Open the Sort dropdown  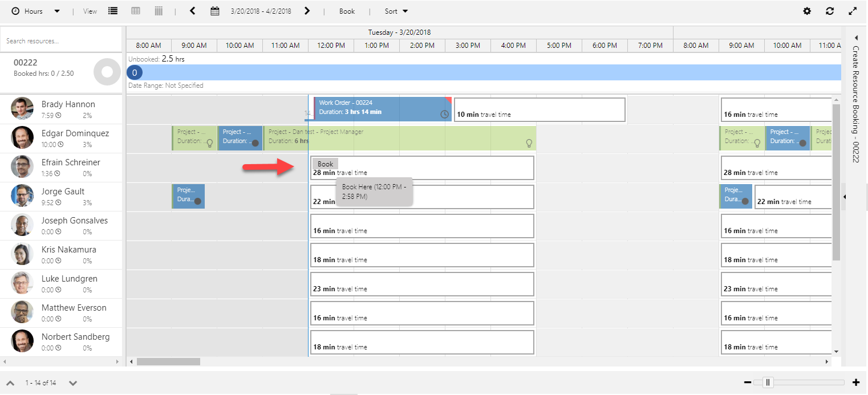tap(394, 10)
